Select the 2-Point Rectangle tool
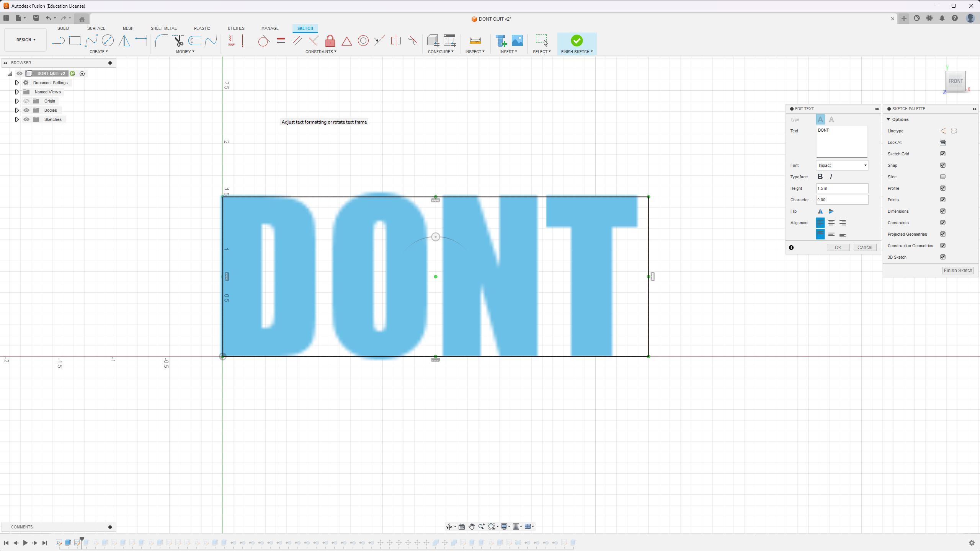The width and height of the screenshot is (980, 551). (x=75, y=41)
